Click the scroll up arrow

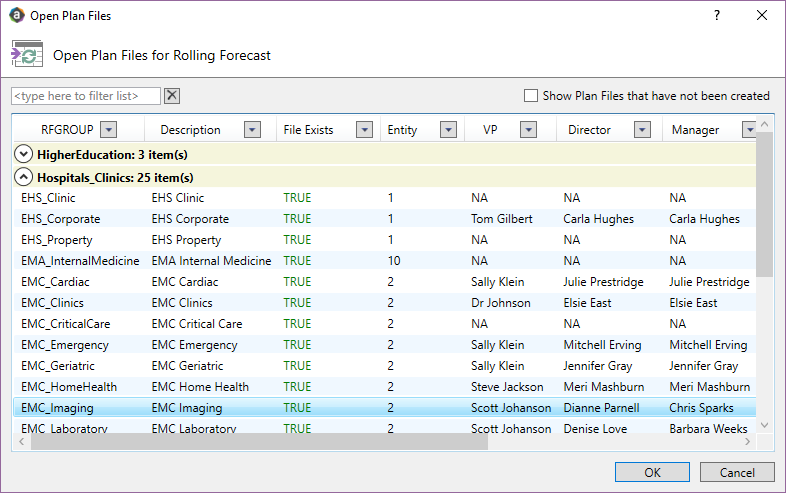click(764, 123)
